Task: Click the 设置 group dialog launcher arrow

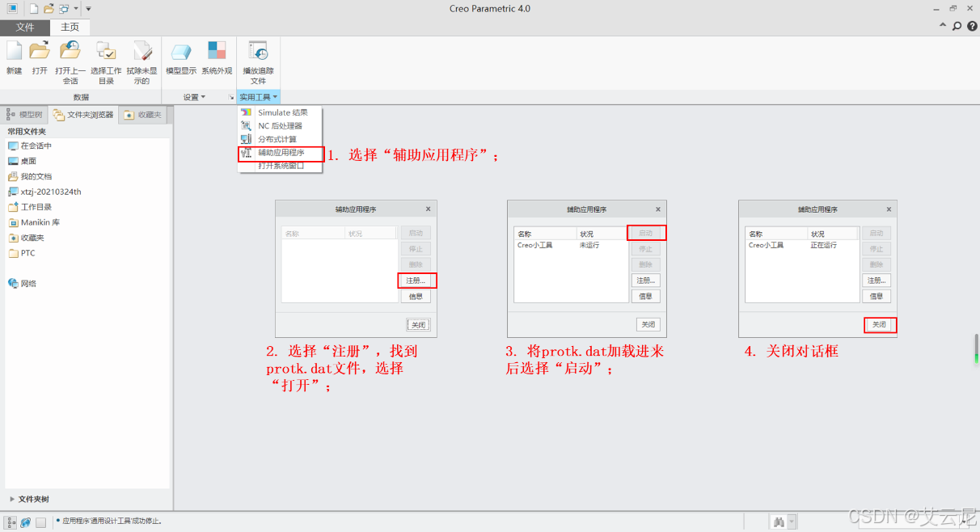Action: click(230, 97)
